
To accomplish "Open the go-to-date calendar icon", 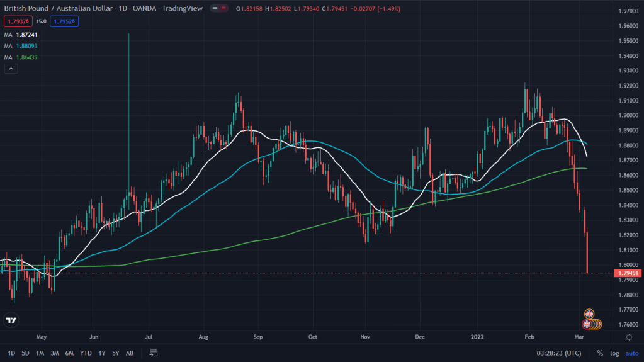I will pyautogui.click(x=154, y=353).
